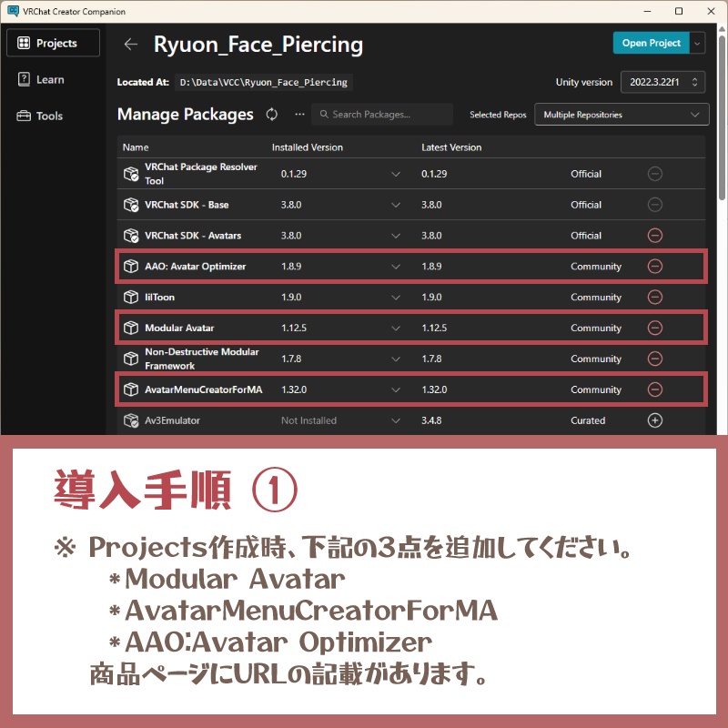Select the AvatarMenuCreatorForMA package name

[203, 389]
